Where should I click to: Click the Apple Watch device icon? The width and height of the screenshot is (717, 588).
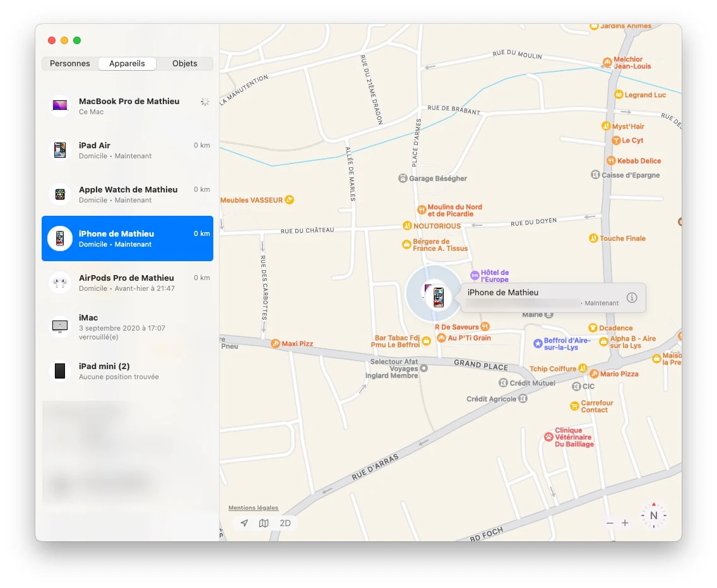60,194
